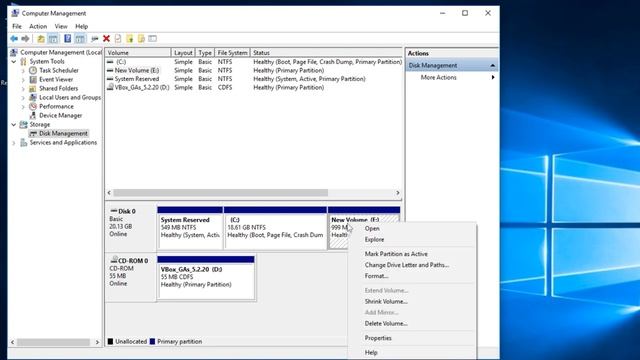
Task: Click the Disk 0 label panel
Action: (x=131, y=227)
